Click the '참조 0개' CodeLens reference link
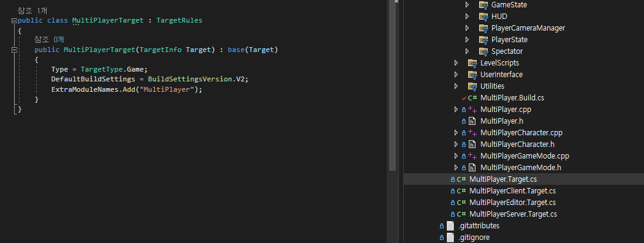 coord(49,40)
